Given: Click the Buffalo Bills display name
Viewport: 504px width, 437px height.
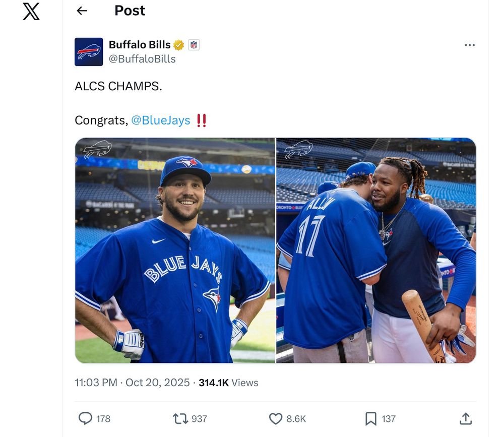Looking at the screenshot, I should (x=140, y=45).
